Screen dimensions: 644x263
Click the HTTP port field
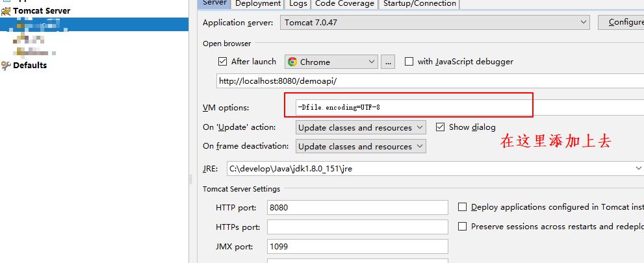point(357,208)
